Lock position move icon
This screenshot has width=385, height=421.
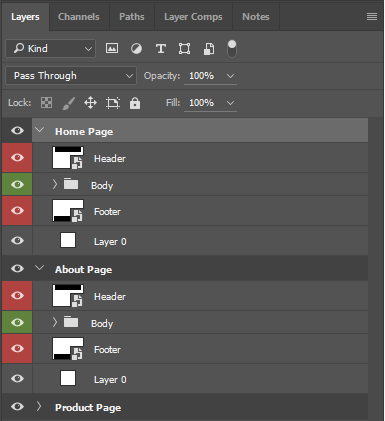pos(90,103)
